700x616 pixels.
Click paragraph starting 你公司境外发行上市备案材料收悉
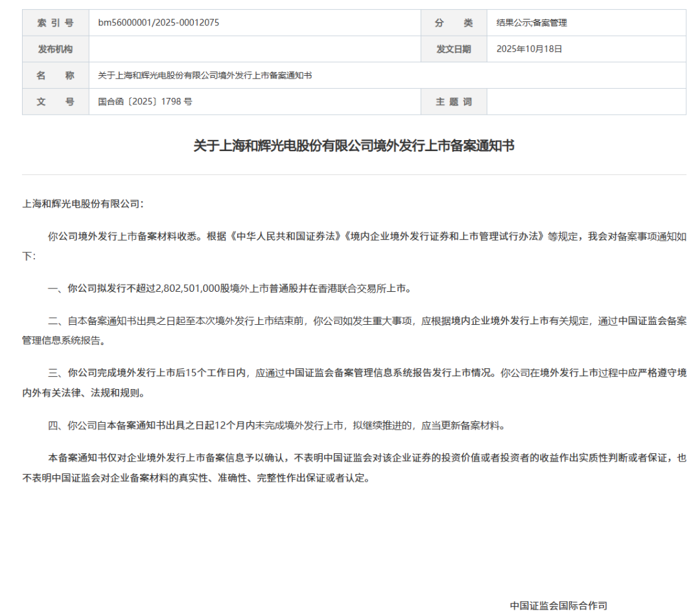coord(354,246)
